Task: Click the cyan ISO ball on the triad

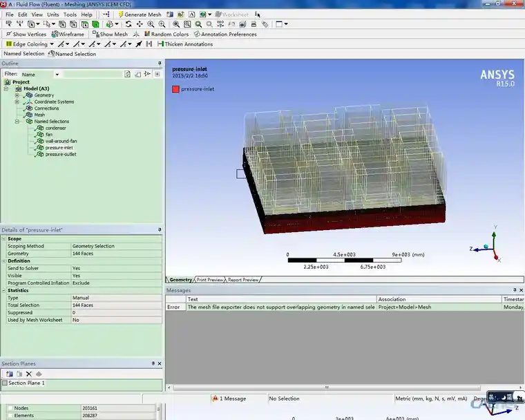Action: 486,247
